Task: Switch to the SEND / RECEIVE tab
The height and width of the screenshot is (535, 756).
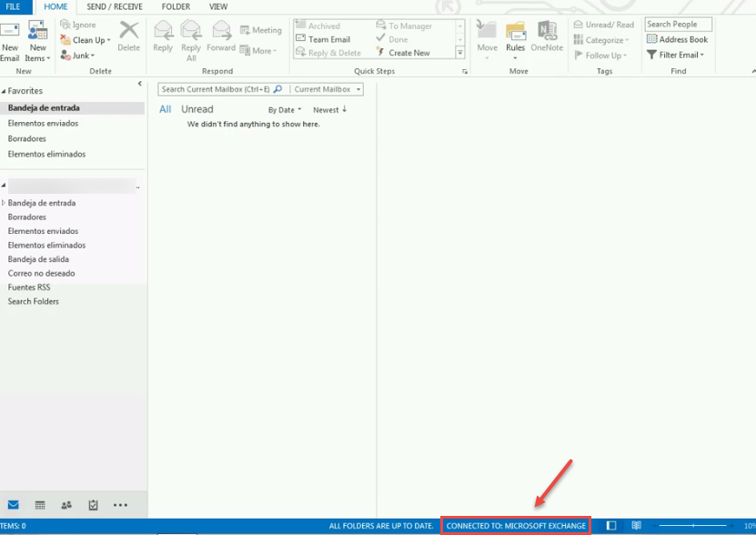Action: pyautogui.click(x=114, y=6)
